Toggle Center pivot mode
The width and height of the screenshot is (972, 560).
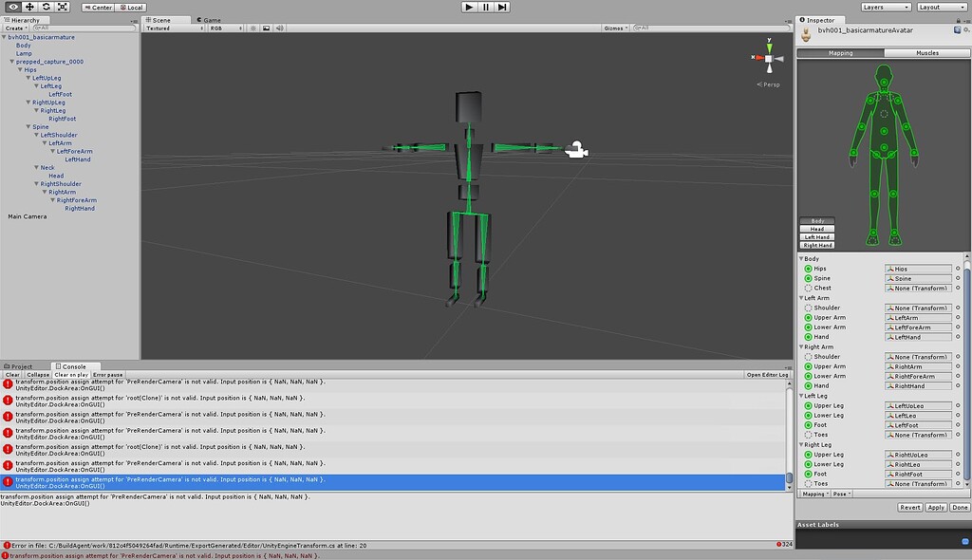click(98, 7)
